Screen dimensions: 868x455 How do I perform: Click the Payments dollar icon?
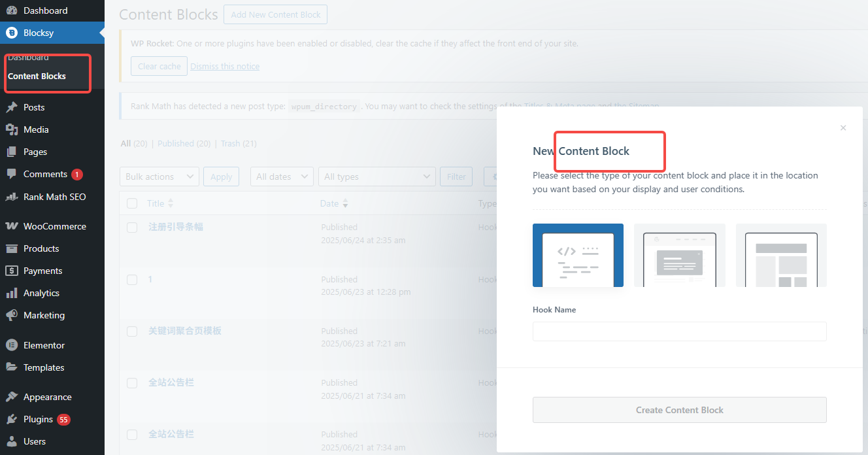click(x=12, y=271)
